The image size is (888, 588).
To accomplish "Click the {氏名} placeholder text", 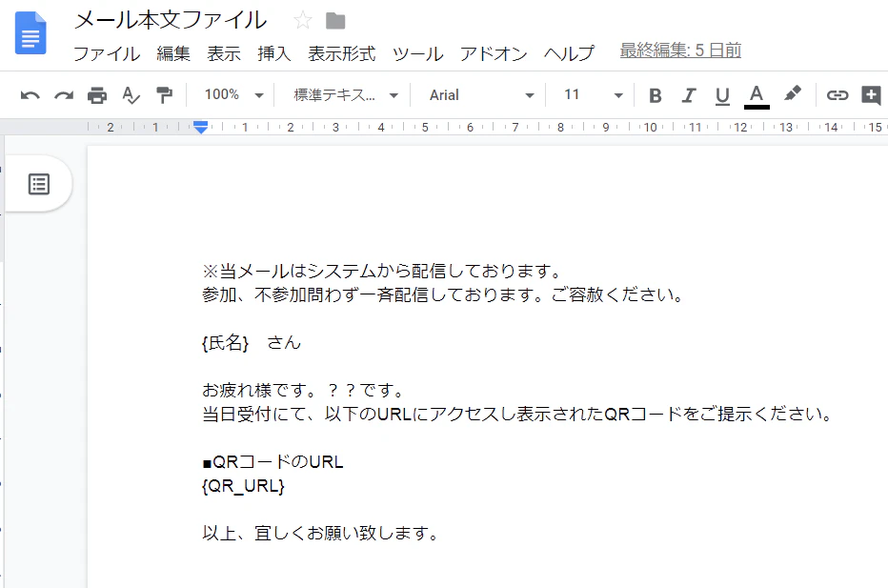I will [x=225, y=343].
